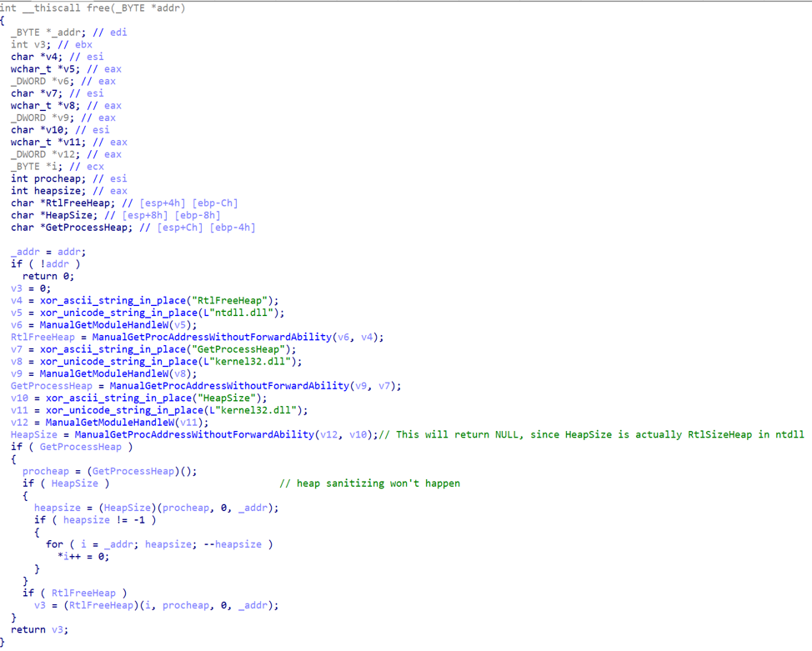
Task: Click the v3 = 0; statement
Action: pos(31,288)
